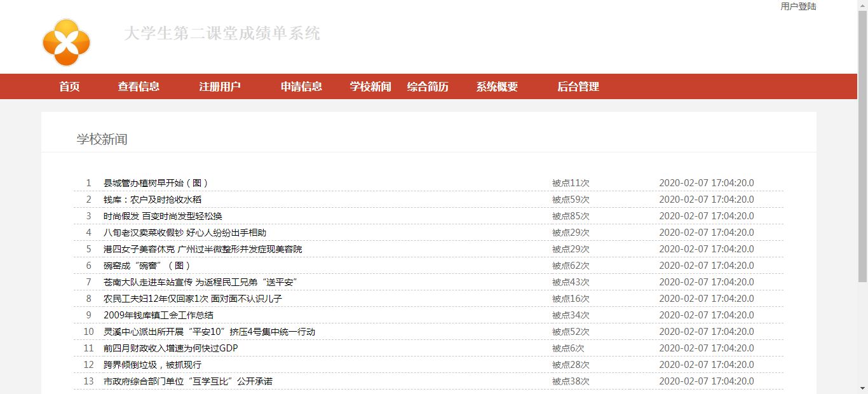Open news item 钱库：农户及时抢收水稻
Viewport: 868px width, 394px height.
[x=153, y=200]
